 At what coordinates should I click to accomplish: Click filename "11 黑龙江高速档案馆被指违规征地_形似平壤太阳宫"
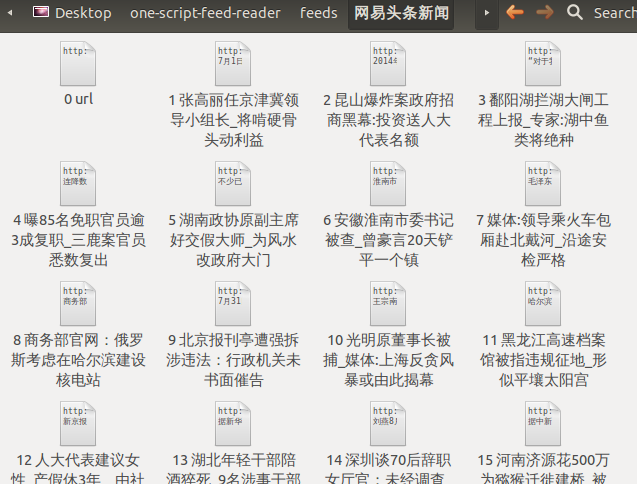click(544, 360)
